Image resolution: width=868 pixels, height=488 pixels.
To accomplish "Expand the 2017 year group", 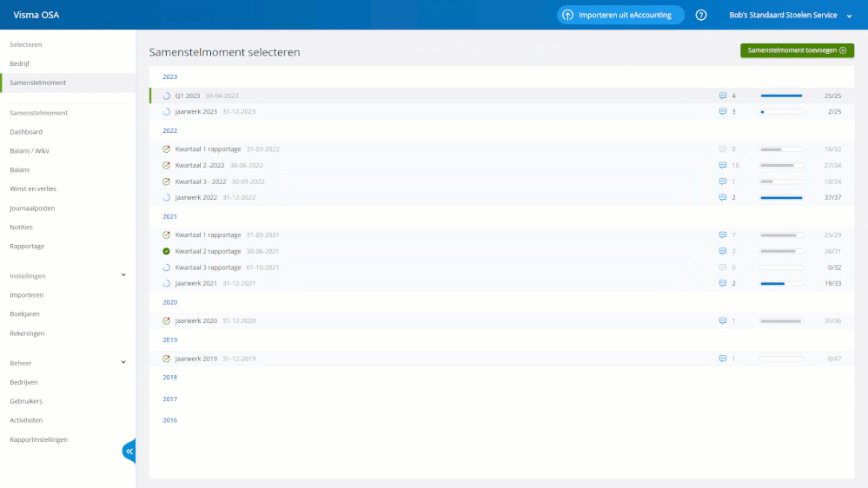I will [170, 399].
